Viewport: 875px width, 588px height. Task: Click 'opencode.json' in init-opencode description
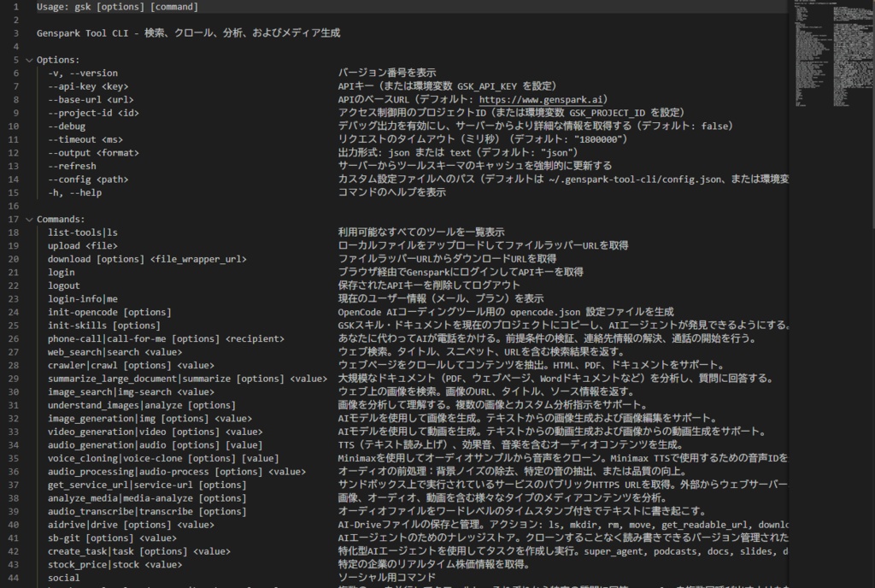(x=545, y=312)
